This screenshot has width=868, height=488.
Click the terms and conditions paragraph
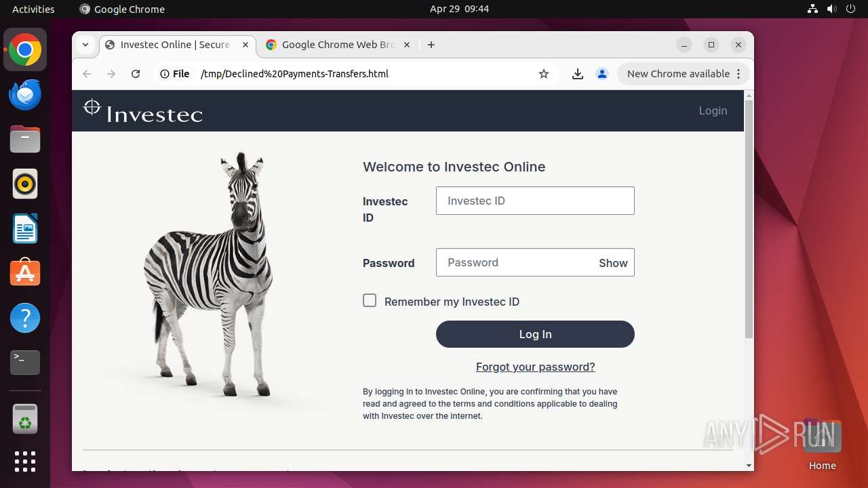click(x=490, y=404)
